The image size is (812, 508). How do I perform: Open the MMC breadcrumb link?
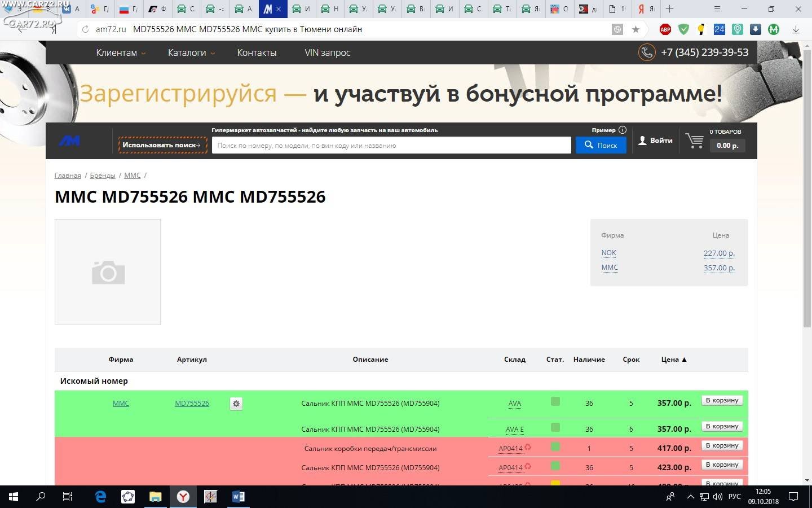click(133, 176)
